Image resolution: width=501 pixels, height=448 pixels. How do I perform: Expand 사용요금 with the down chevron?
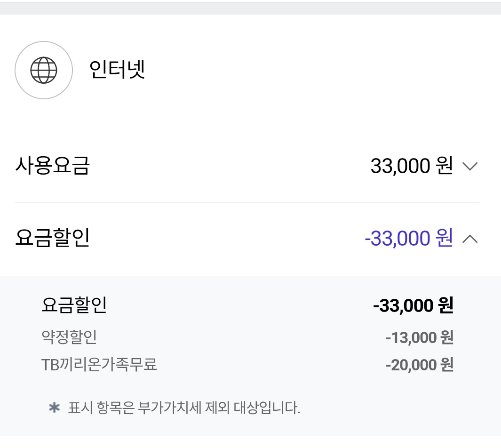pos(470,166)
